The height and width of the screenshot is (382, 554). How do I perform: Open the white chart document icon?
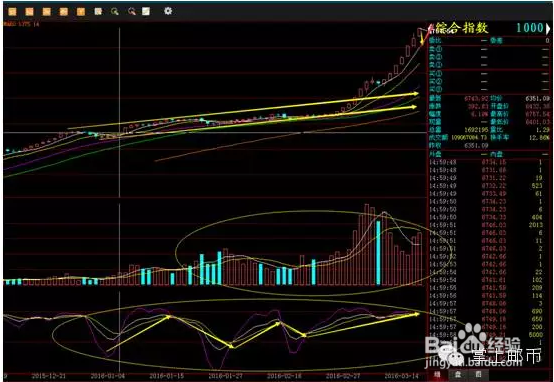click(x=146, y=11)
